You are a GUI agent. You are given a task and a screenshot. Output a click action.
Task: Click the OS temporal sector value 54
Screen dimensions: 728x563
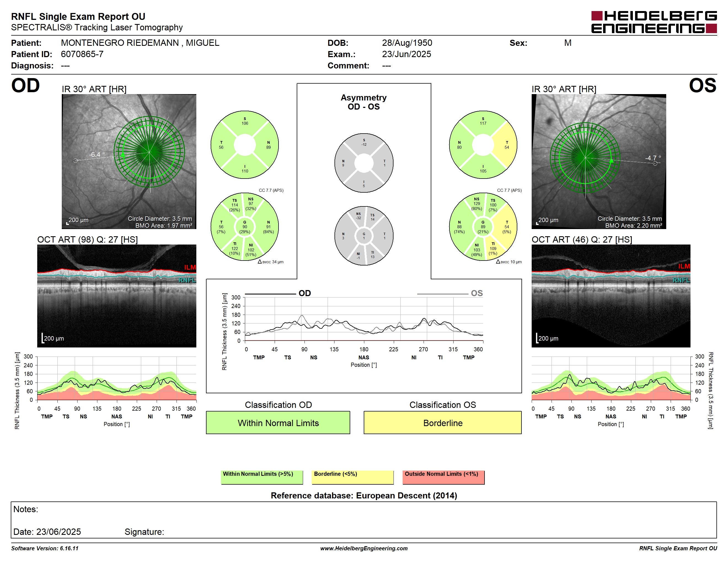pyautogui.click(x=507, y=147)
